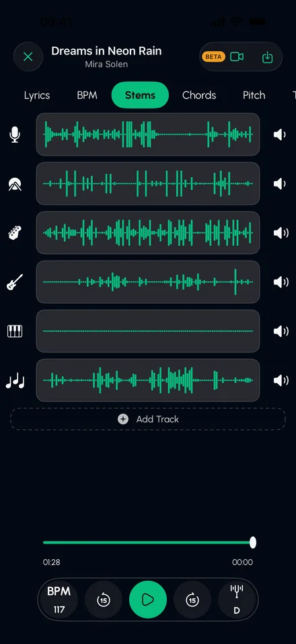Viewport: 296px width, 644px height.
Task: Open the Pitch tab
Action: pyautogui.click(x=254, y=95)
